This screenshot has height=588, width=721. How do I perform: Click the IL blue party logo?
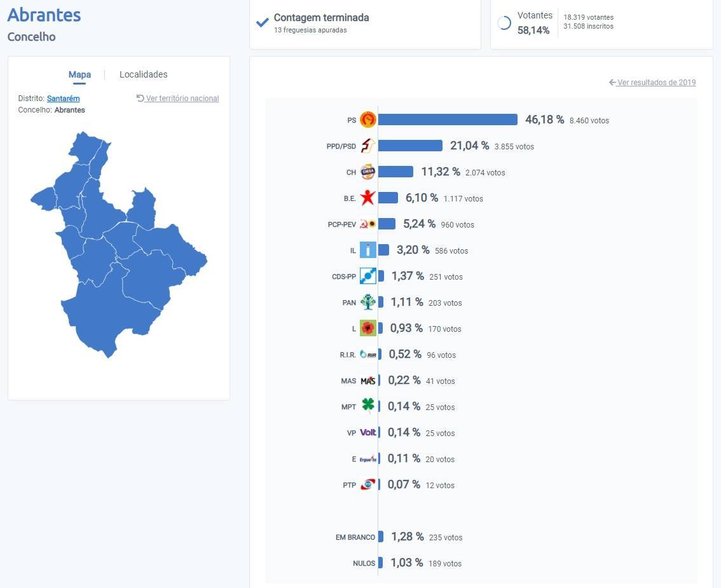(367, 250)
